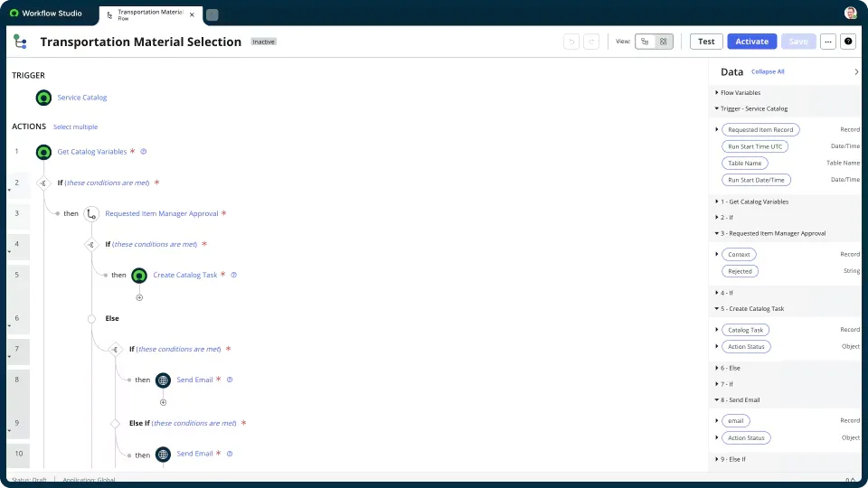
Task: Click the If condition diamond on step 4
Action: click(91, 244)
